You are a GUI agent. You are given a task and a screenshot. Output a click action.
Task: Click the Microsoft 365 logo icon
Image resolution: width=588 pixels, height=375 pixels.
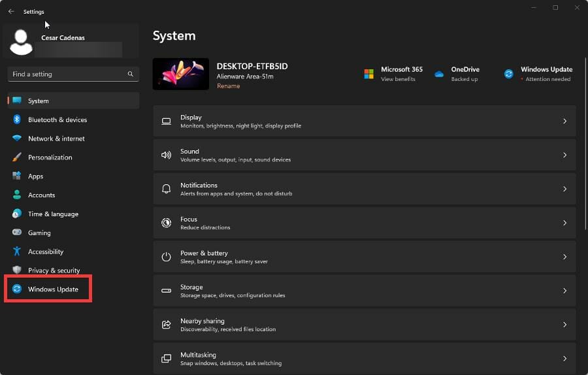point(368,74)
